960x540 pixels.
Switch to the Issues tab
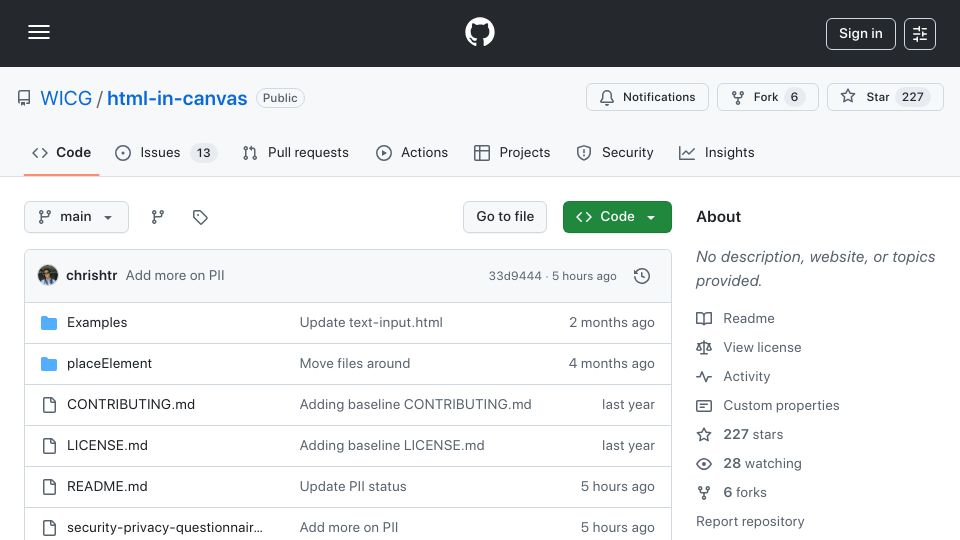pos(165,152)
